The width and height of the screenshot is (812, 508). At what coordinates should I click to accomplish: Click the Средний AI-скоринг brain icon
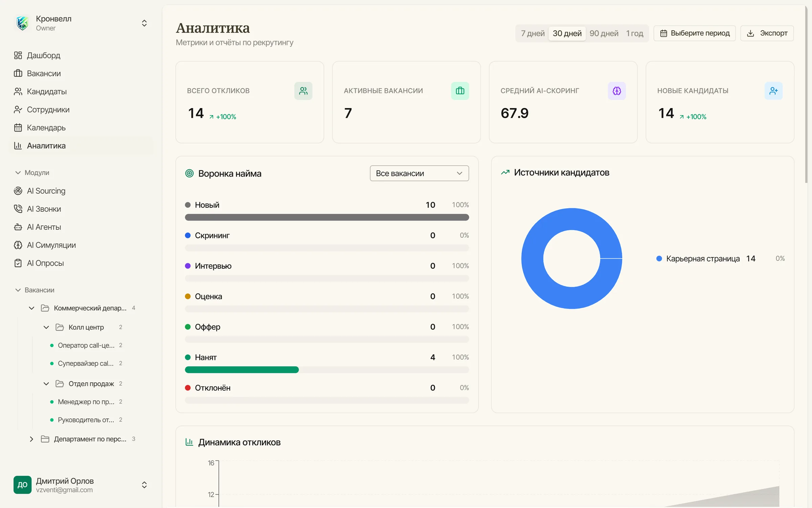click(x=616, y=91)
